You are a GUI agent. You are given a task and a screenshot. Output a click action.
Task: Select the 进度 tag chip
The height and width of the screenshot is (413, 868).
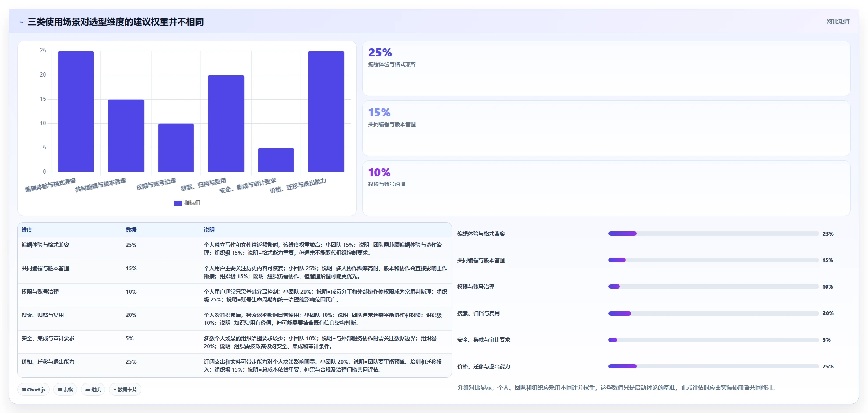coord(93,390)
